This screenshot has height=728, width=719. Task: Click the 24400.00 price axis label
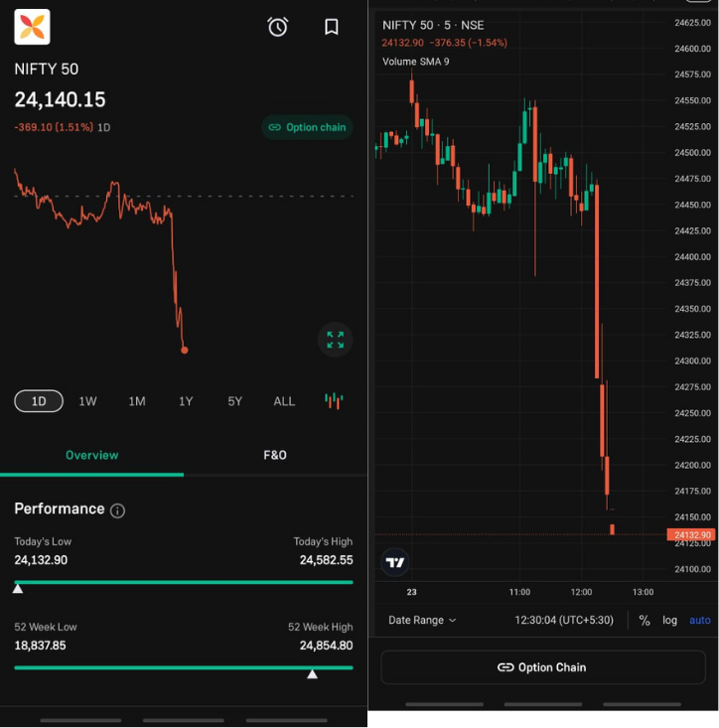pos(692,257)
